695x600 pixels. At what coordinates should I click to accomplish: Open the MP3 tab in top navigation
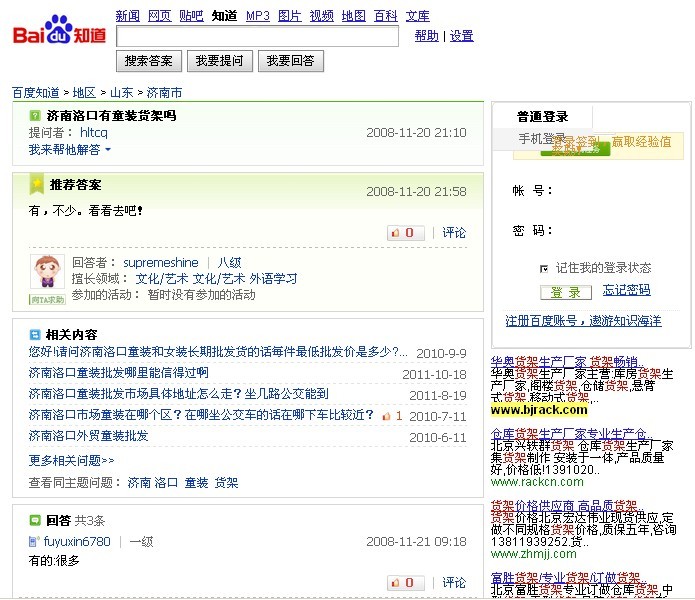coord(258,16)
